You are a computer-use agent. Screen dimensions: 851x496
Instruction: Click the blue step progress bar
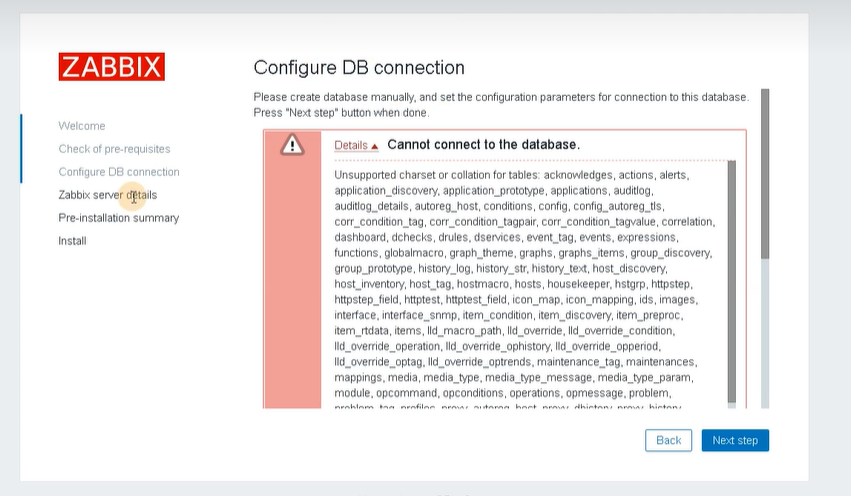(21, 149)
